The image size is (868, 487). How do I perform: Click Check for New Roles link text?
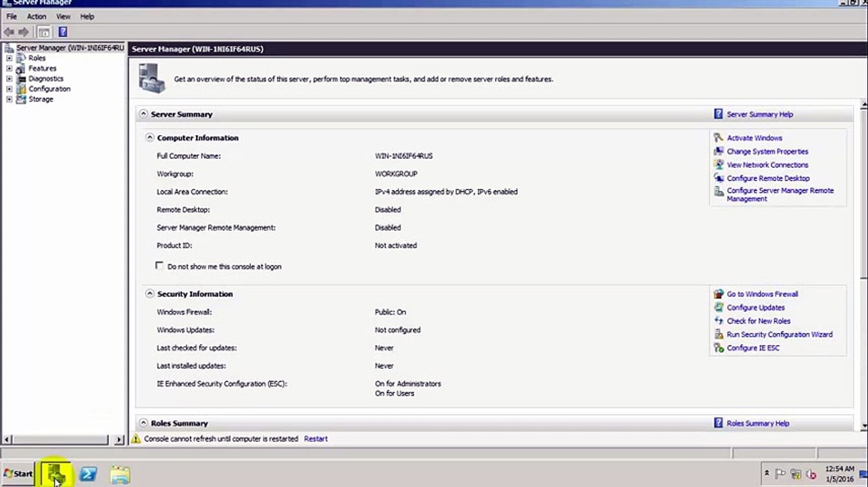pos(758,321)
